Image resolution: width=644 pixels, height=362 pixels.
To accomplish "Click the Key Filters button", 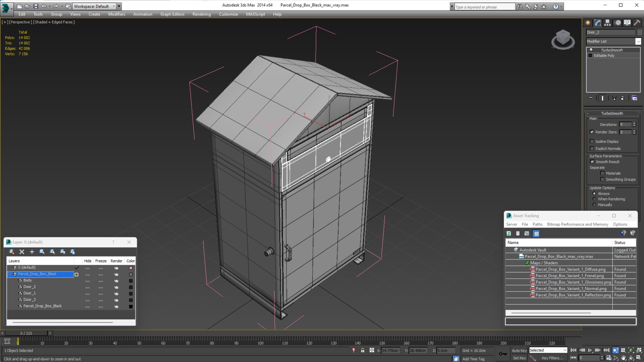I will [552, 358].
